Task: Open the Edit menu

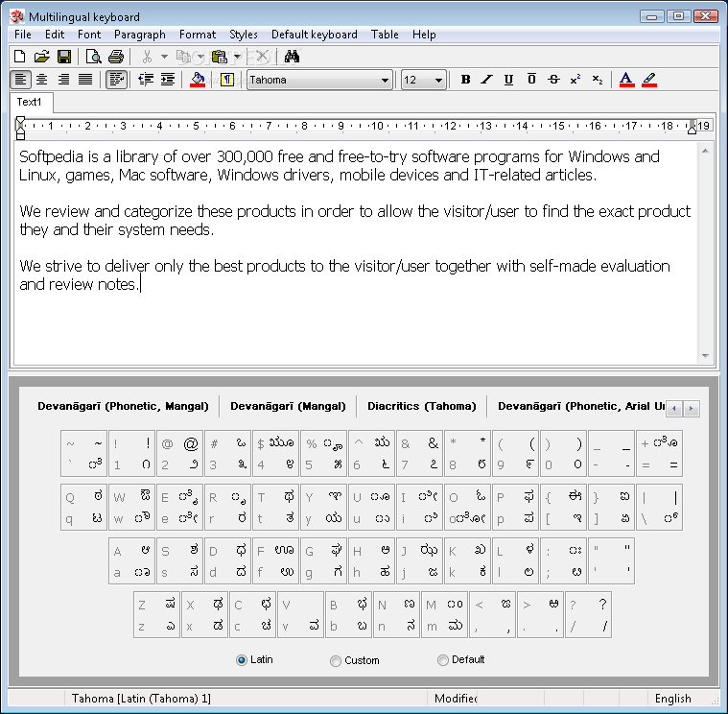Action: click(x=55, y=35)
